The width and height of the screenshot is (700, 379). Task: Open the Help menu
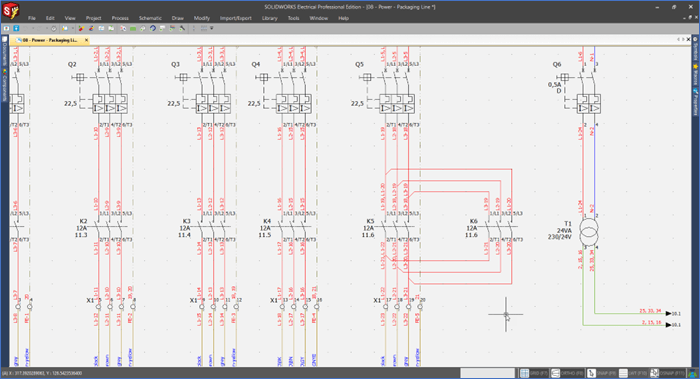(x=343, y=18)
